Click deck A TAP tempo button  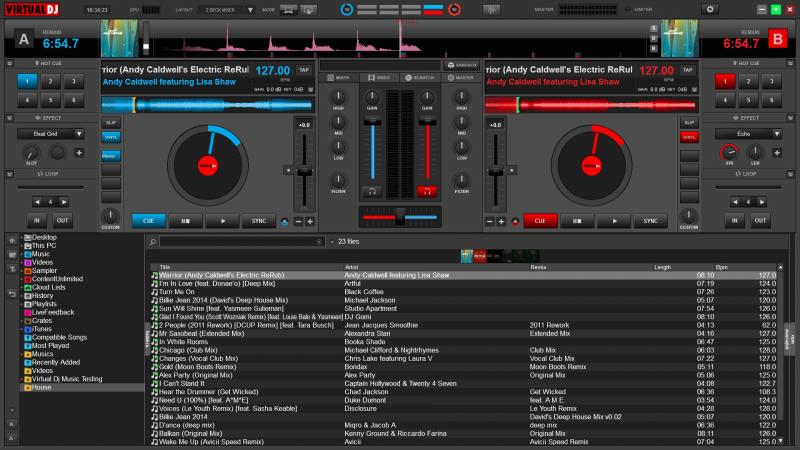(x=304, y=70)
